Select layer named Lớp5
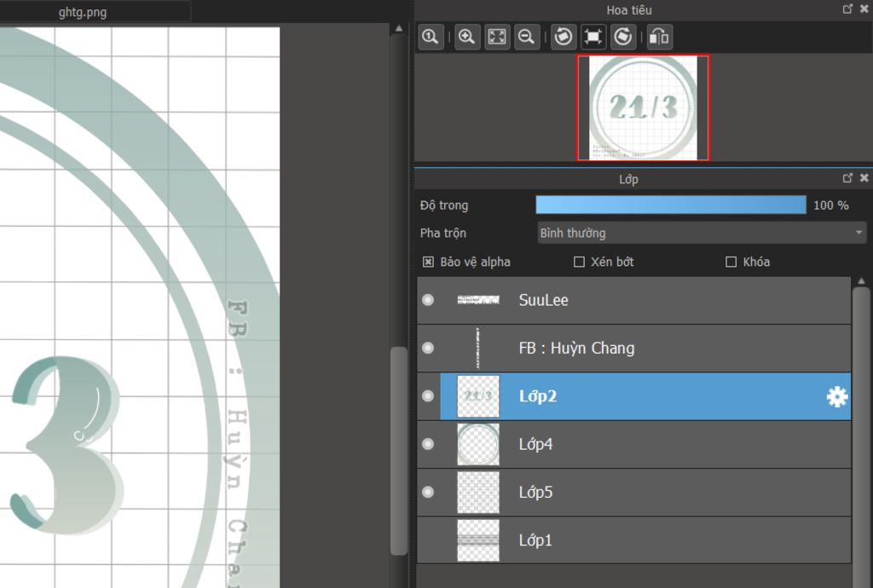The height and width of the screenshot is (588, 873). click(535, 493)
